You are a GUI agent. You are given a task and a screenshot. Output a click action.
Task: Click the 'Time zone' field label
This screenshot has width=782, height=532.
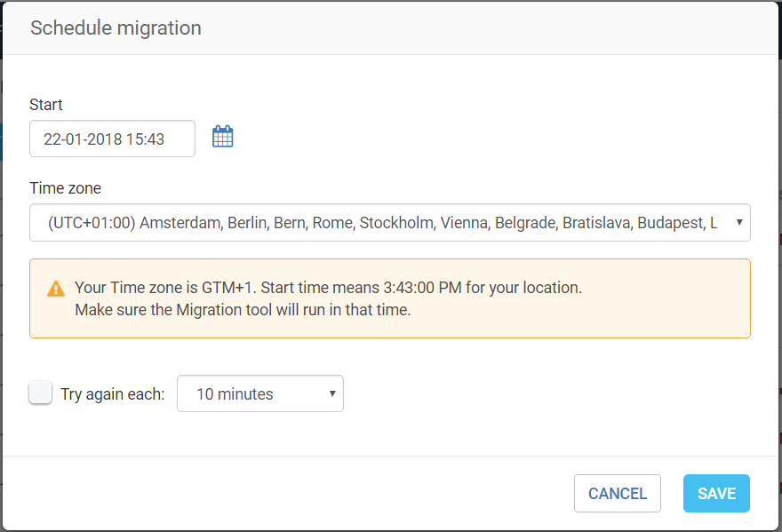(66, 188)
